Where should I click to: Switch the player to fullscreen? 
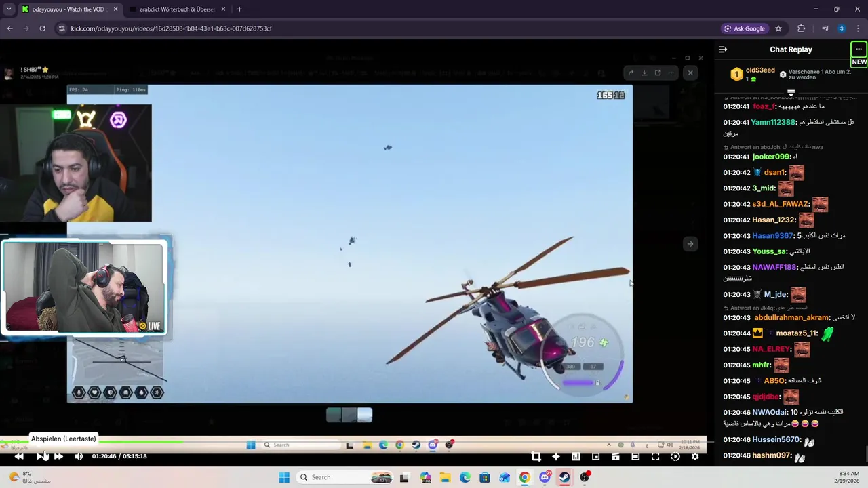coord(655,456)
